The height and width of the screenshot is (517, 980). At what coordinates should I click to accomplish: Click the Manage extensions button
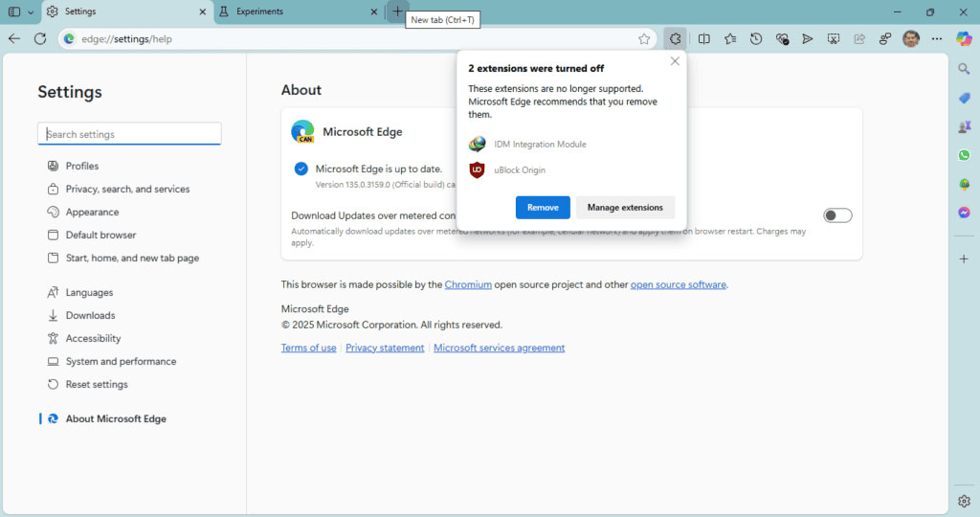click(625, 208)
